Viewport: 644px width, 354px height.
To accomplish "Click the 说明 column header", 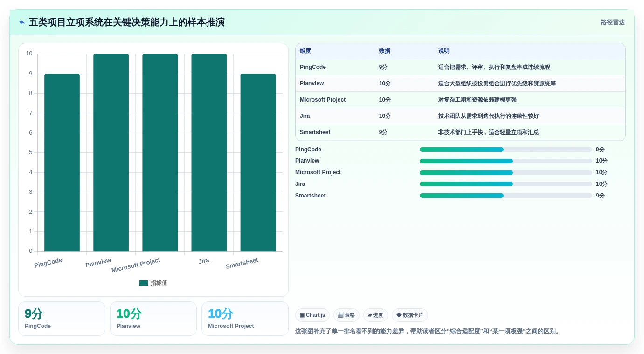I will [x=444, y=51].
